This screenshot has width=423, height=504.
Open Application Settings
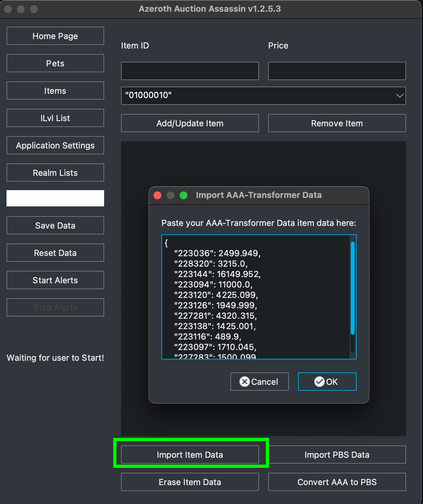55,145
